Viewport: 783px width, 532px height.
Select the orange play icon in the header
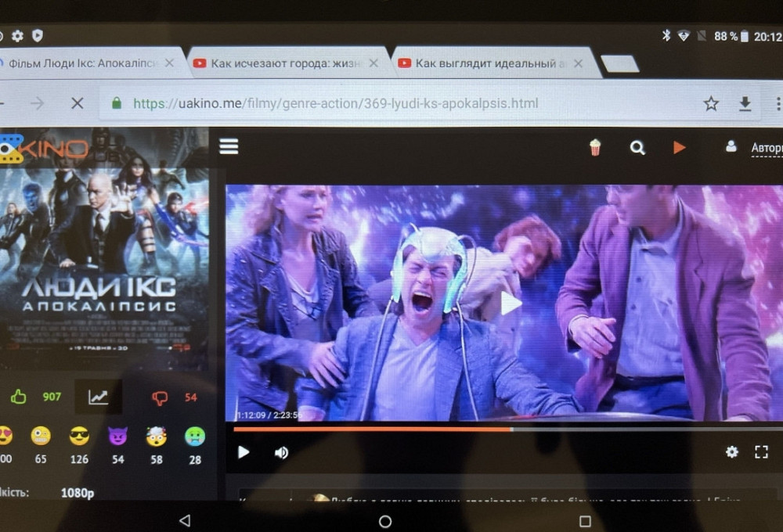coord(678,146)
